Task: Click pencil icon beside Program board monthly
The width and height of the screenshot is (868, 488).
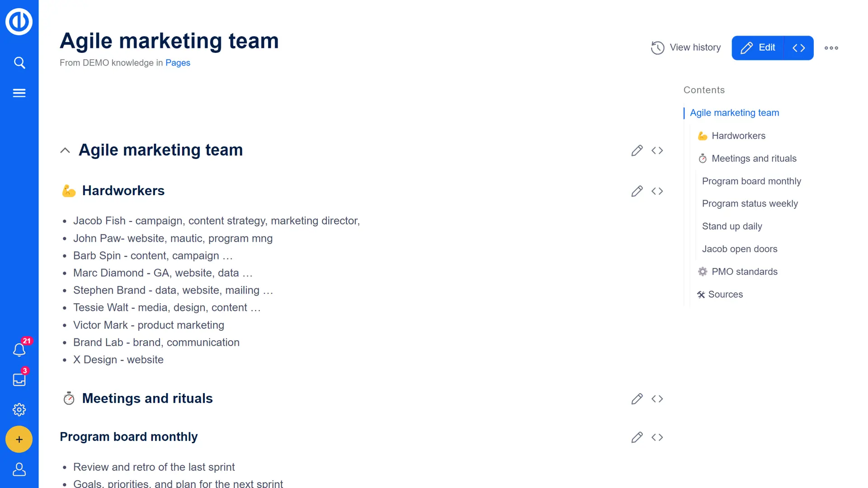Action: pos(637,437)
